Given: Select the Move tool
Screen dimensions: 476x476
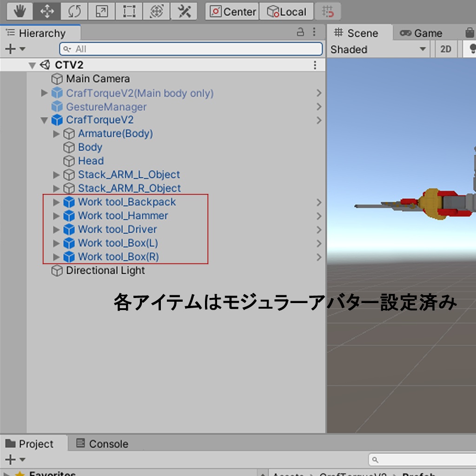Looking at the screenshot, I should (46, 11).
